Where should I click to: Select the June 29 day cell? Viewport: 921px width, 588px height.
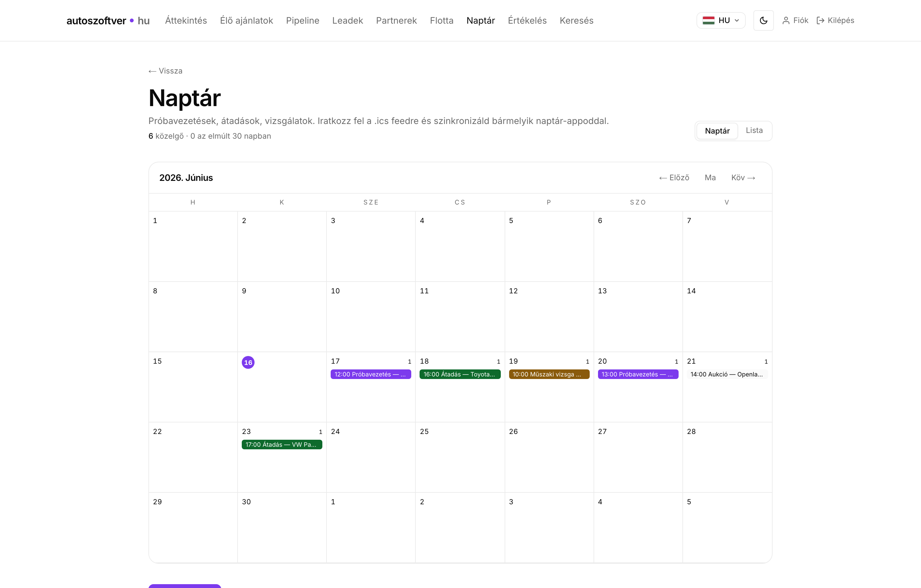tap(193, 528)
